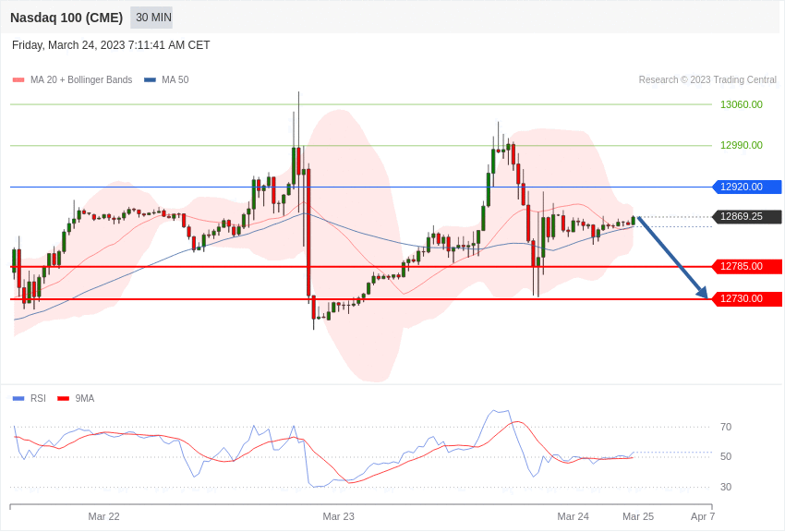Click the Research © 2023 Trading Central credit
Image resolution: width=785 pixels, height=532 pixels.
click(707, 79)
